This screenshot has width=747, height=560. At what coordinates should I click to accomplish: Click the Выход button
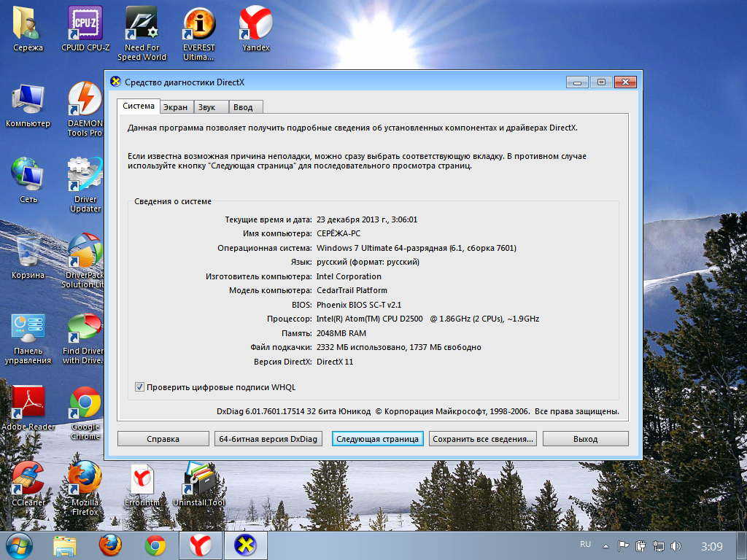point(586,438)
